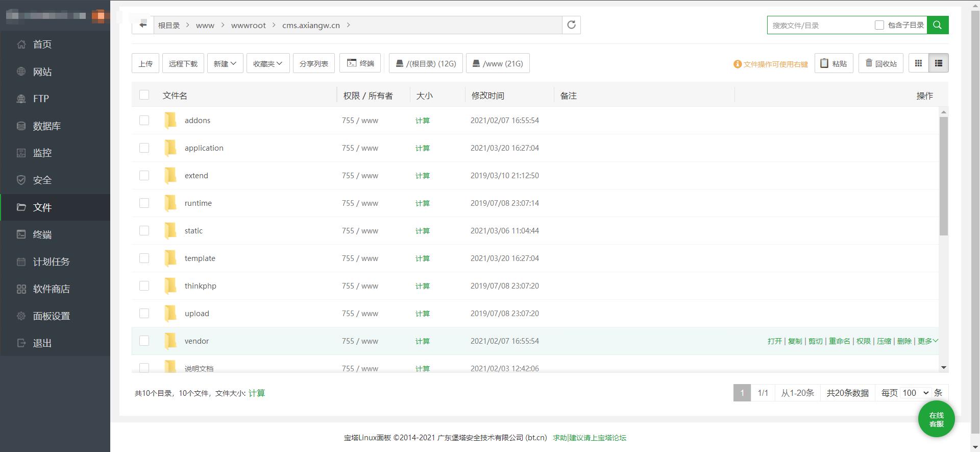
Task: Open the addons folder icon
Action: click(170, 121)
